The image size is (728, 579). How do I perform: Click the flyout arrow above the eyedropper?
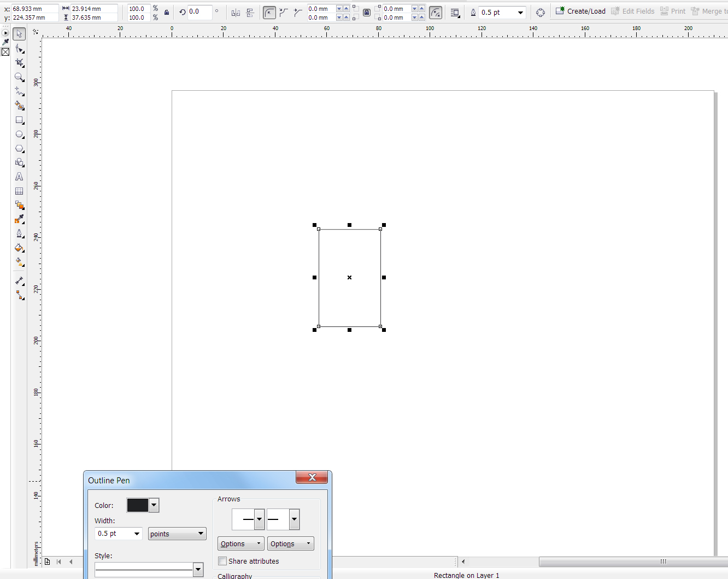(x=5, y=33)
